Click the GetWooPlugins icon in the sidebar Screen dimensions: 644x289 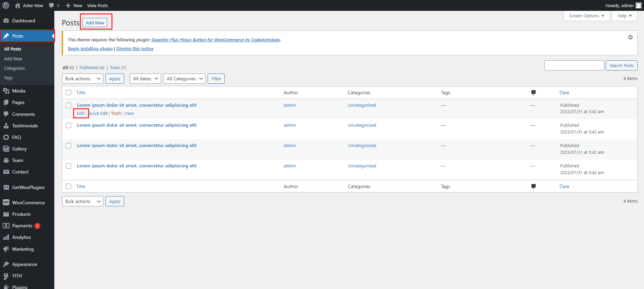[6, 187]
